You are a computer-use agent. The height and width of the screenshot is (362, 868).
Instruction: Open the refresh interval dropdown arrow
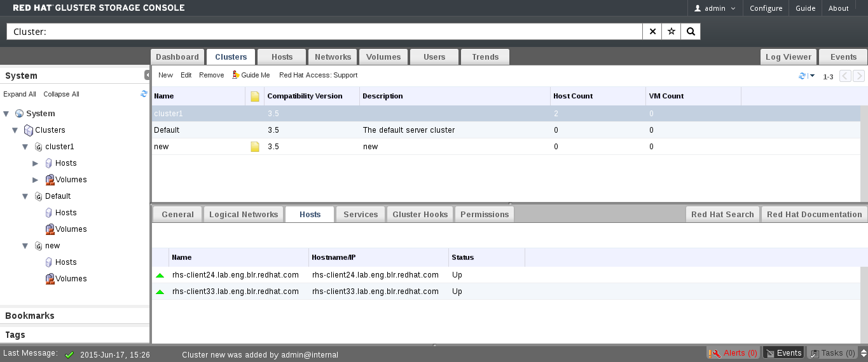click(812, 76)
